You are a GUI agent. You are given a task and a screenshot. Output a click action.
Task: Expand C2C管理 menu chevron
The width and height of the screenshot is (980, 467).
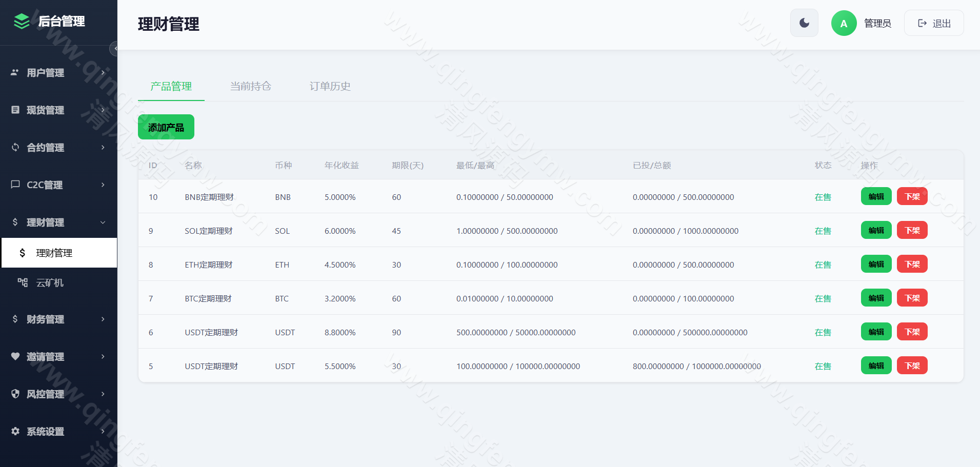tap(103, 185)
